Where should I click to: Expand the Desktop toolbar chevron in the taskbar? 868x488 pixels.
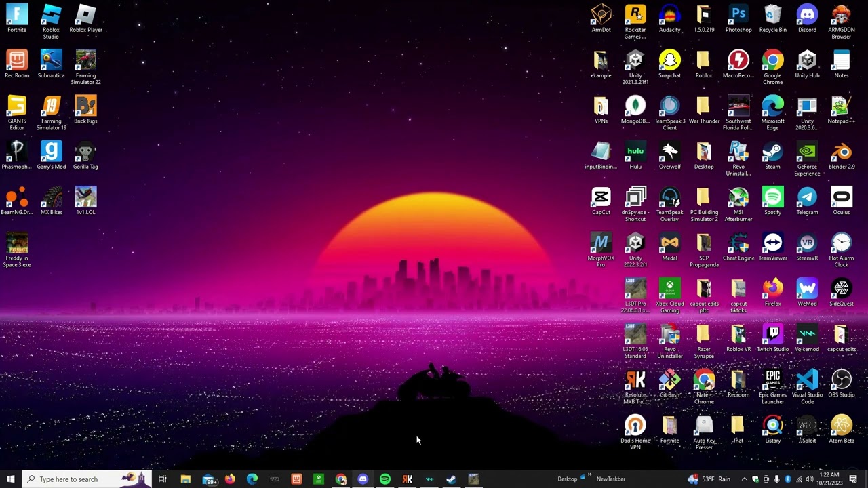[590, 476]
